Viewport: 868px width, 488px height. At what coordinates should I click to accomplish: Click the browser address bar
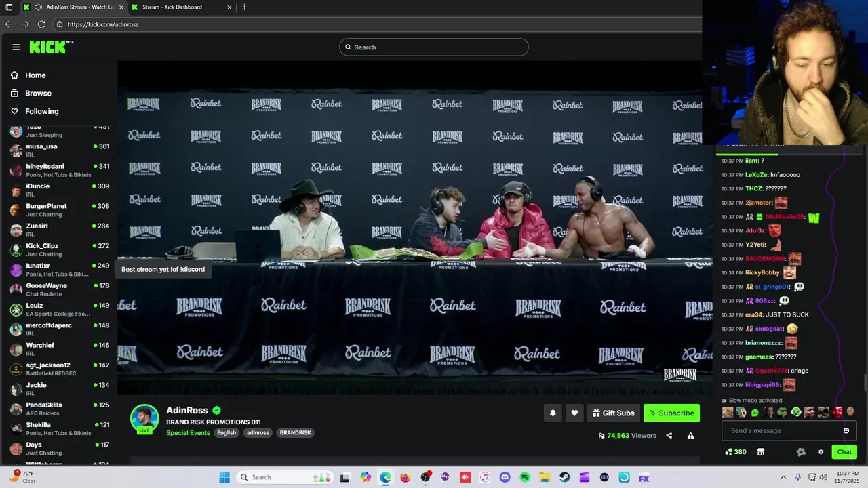tap(376, 24)
